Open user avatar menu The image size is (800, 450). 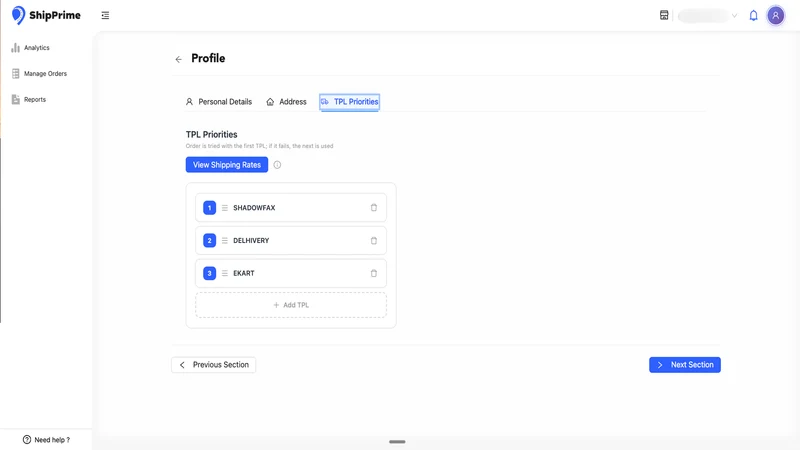pos(776,15)
